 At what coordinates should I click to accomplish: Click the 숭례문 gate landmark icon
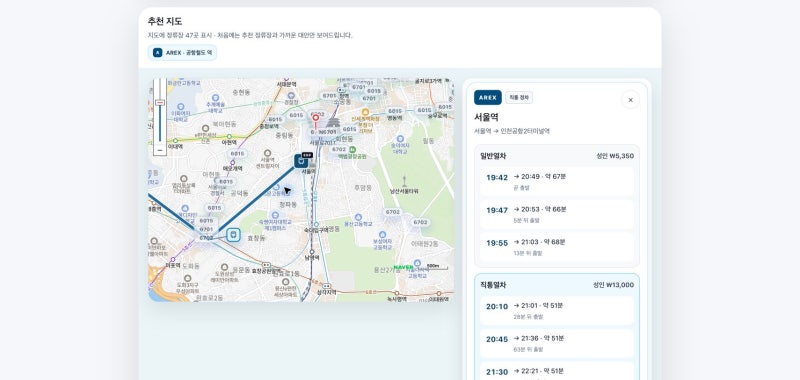[x=333, y=123]
